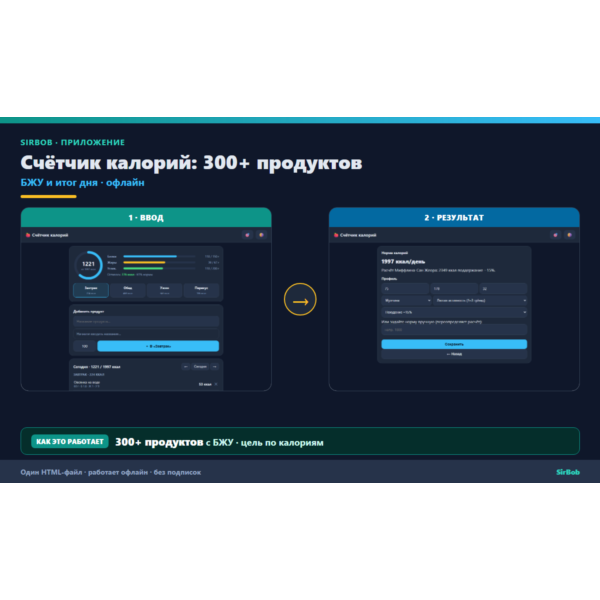The image size is (600, 600).
Task: Click the theme toggle icon in РЕЗУЛЬТАТ panel header
Action: 569,235
